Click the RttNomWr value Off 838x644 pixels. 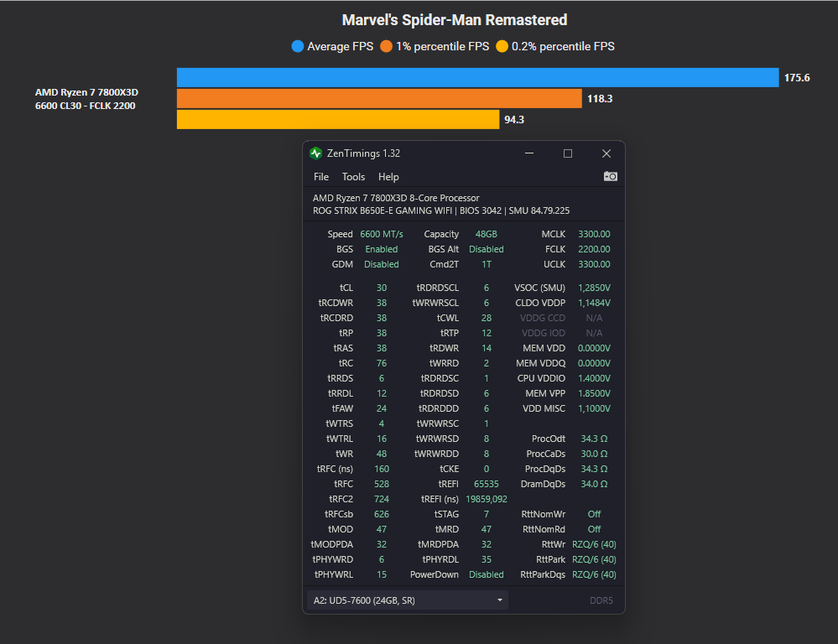594,514
